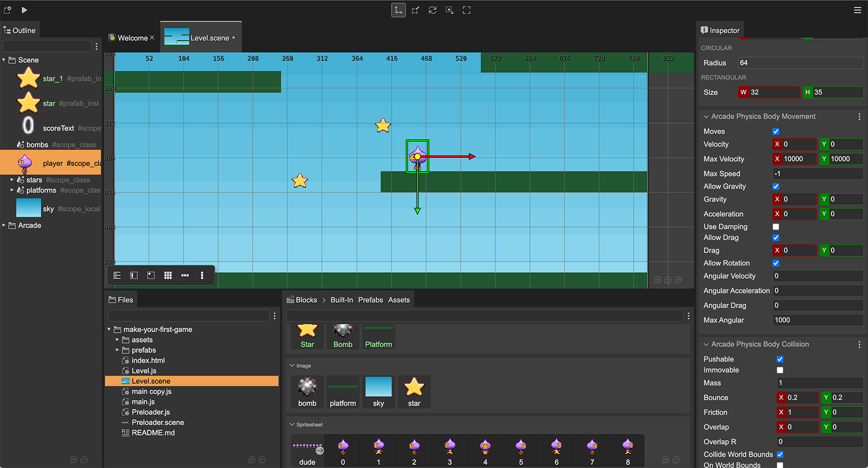This screenshot has width=868, height=468.
Task: Click the border panel icon in scene toolbar
Action: [134, 275]
